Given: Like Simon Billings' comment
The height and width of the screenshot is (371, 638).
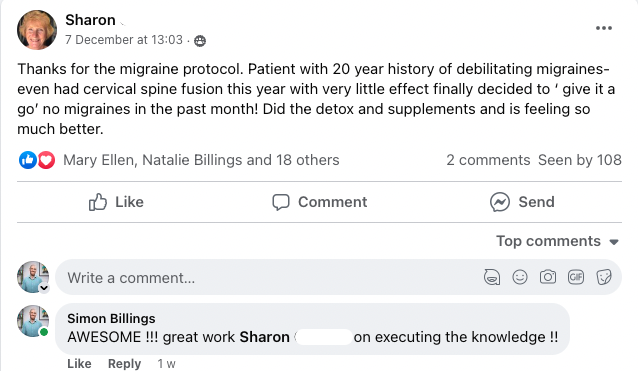Looking at the screenshot, I should pyautogui.click(x=79, y=363).
